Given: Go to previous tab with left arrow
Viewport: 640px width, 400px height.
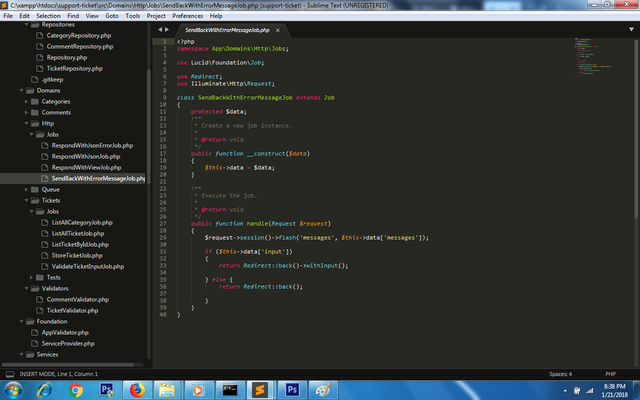Looking at the screenshot, I should tap(160, 29).
